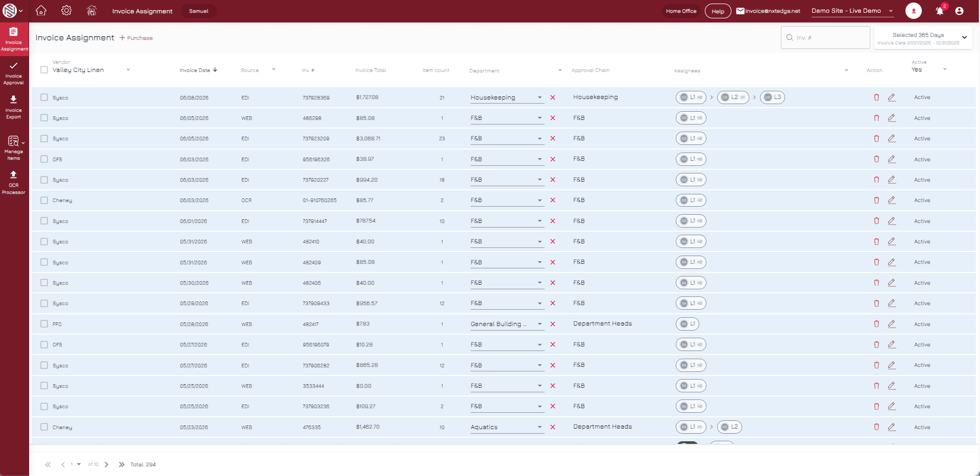The image size is (980, 476).
Task: Click the L1 assignee chip on invoice 486298
Action: (x=691, y=118)
